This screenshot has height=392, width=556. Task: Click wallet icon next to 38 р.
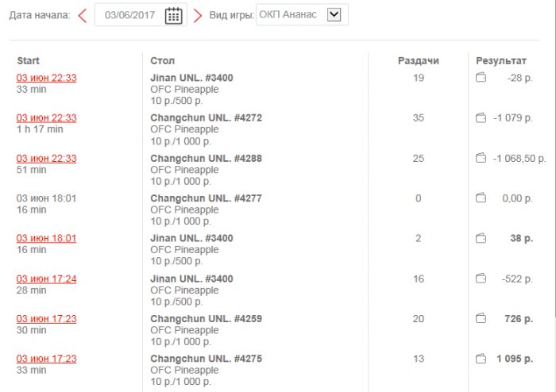pos(481,238)
